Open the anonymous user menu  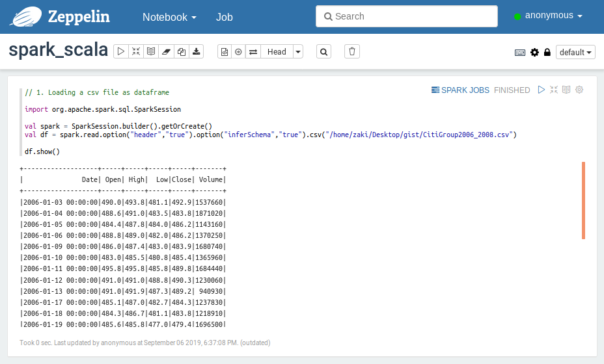(x=553, y=16)
